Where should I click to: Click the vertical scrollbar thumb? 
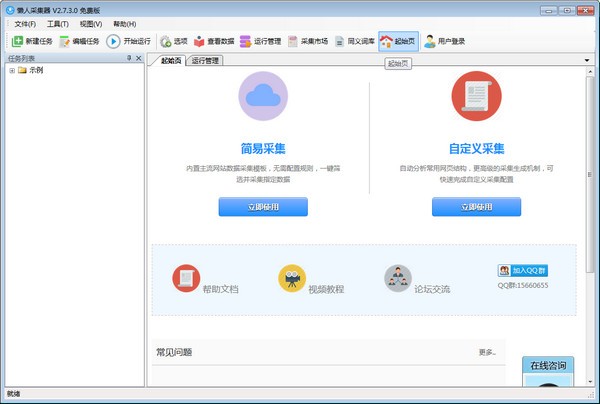click(590, 174)
